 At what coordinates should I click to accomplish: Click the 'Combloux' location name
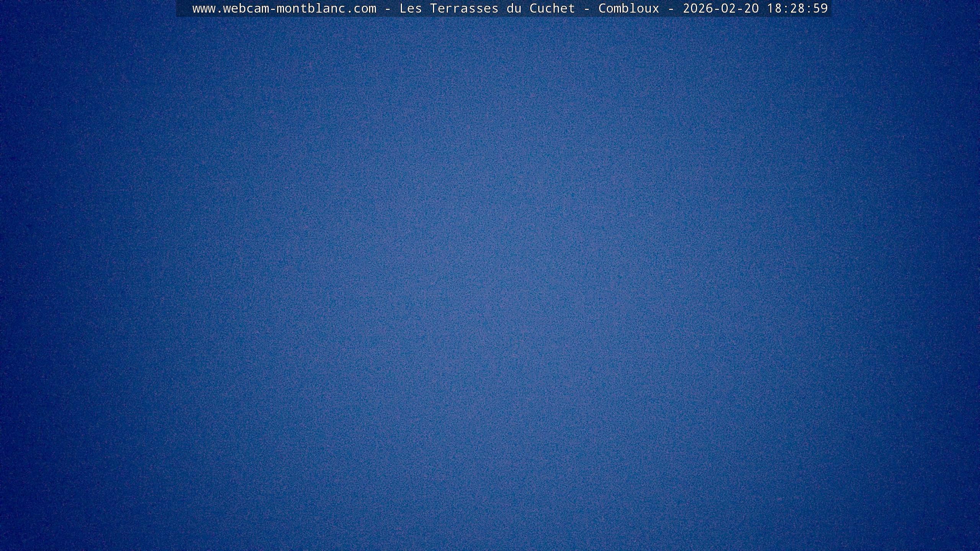[629, 8]
